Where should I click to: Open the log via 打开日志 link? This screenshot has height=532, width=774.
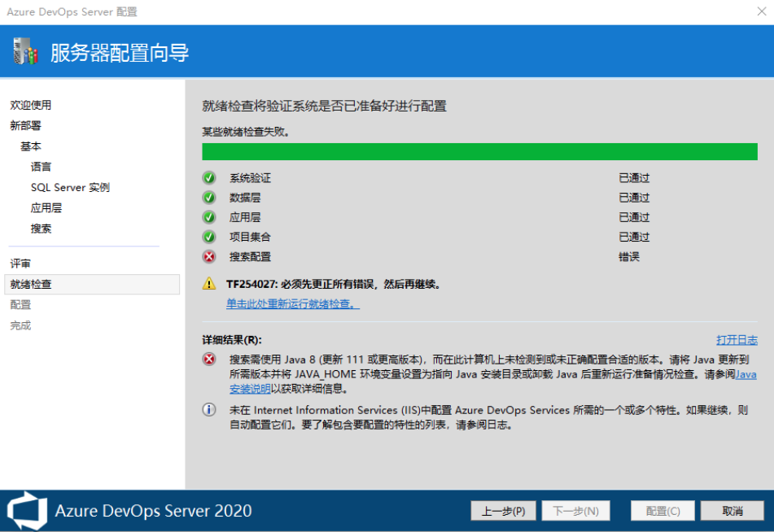point(737,340)
